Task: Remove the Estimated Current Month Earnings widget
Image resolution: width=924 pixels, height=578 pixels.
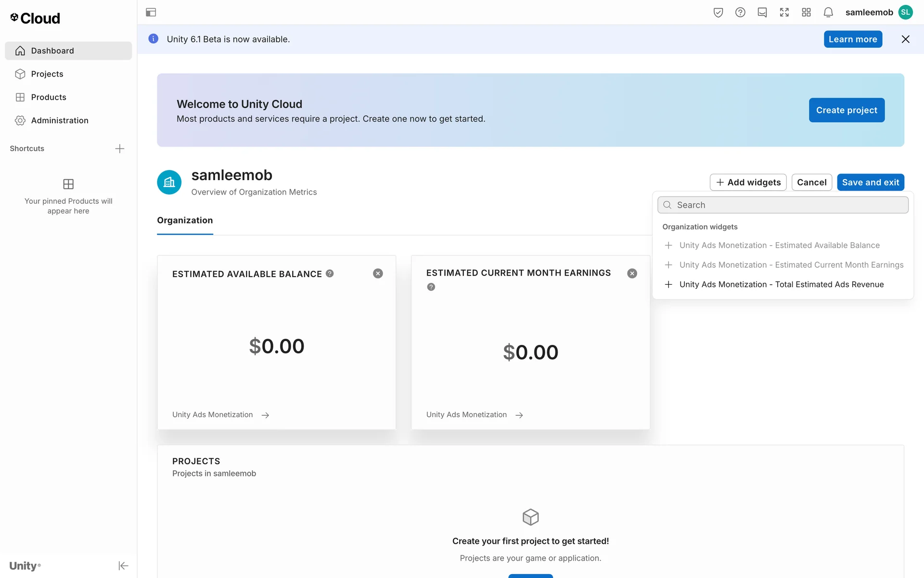Action: point(632,274)
